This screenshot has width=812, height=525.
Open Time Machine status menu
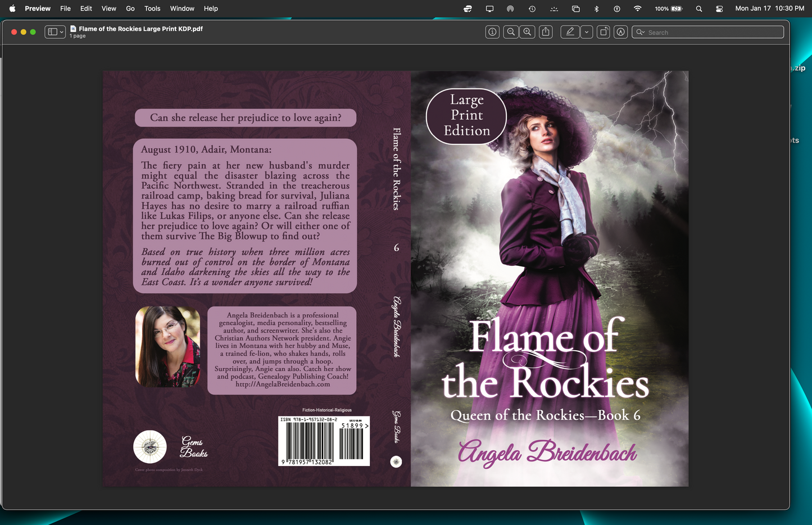pos(532,8)
